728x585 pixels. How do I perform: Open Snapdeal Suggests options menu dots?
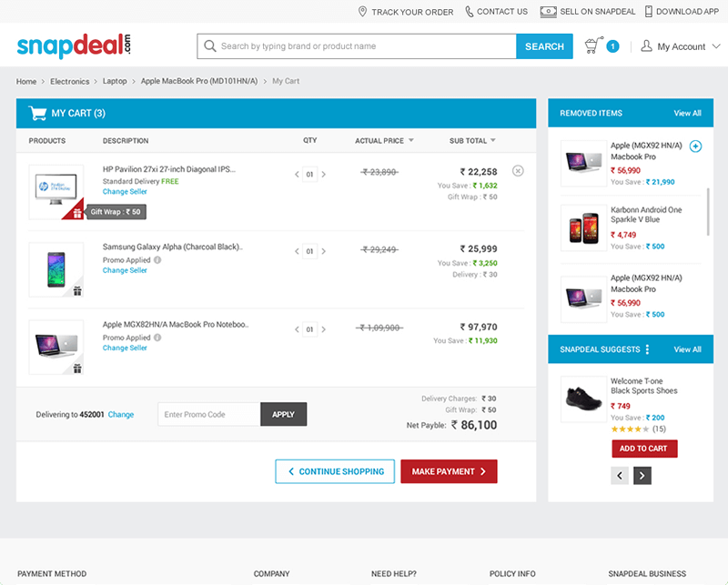(x=648, y=349)
